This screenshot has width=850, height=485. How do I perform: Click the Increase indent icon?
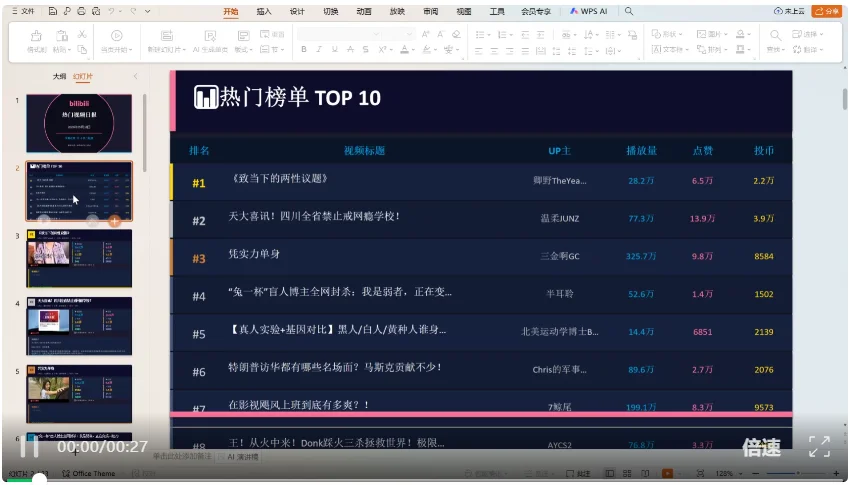[x=540, y=34]
